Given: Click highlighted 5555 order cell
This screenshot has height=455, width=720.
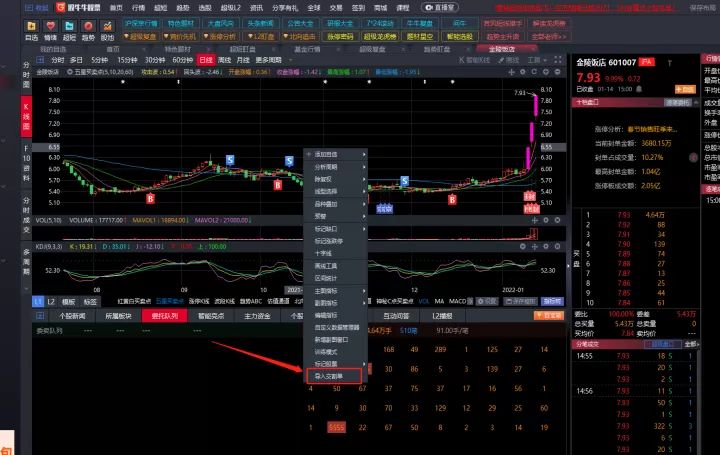Looking at the screenshot, I should click(337, 427).
